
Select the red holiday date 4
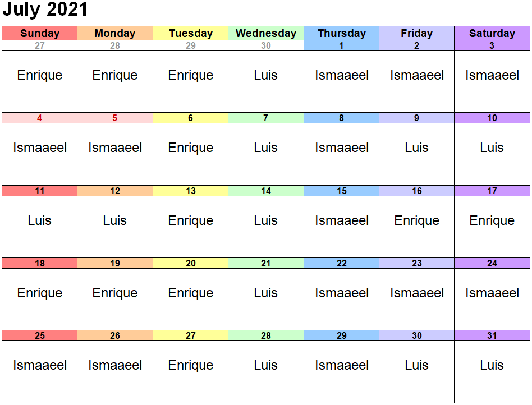(39, 118)
